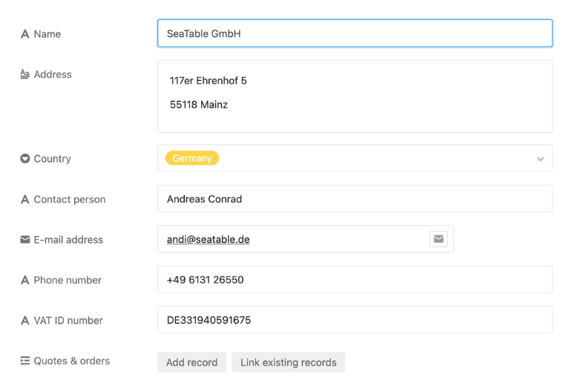
Task: Click the link icon beside Quotes & orders
Action: tap(24, 360)
